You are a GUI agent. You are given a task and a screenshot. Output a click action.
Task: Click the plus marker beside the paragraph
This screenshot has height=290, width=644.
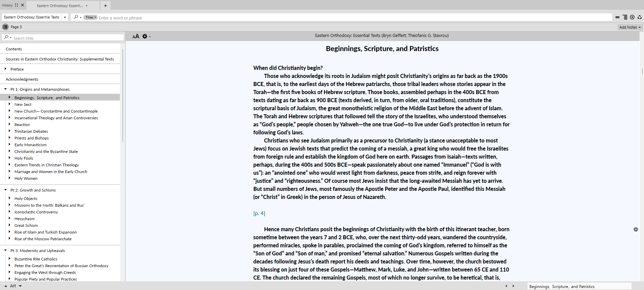(636, 230)
